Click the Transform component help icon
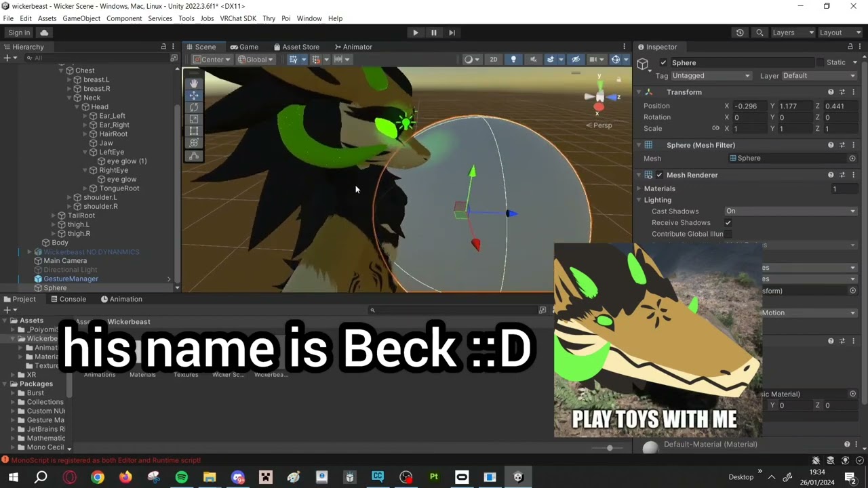 click(x=831, y=92)
